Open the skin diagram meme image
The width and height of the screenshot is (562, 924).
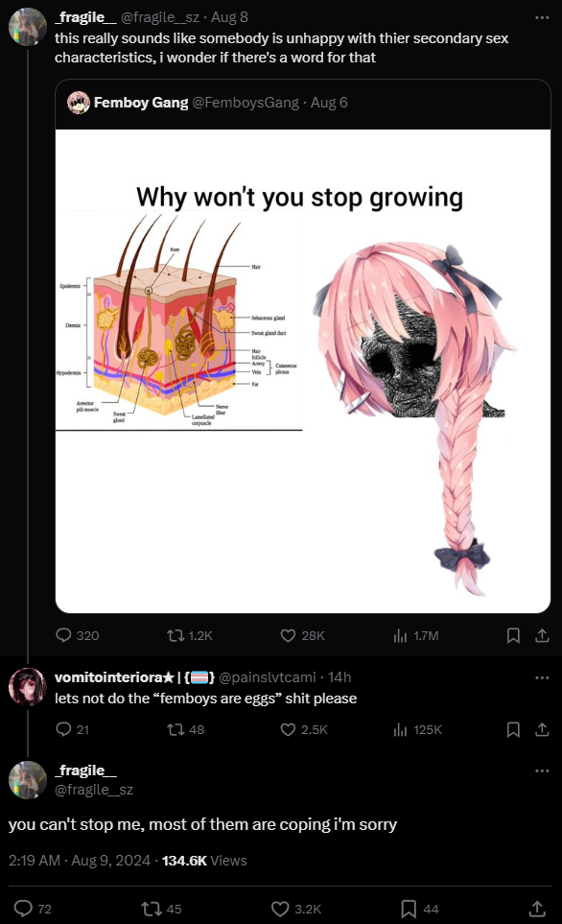pyautogui.click(x=303, y=371)
